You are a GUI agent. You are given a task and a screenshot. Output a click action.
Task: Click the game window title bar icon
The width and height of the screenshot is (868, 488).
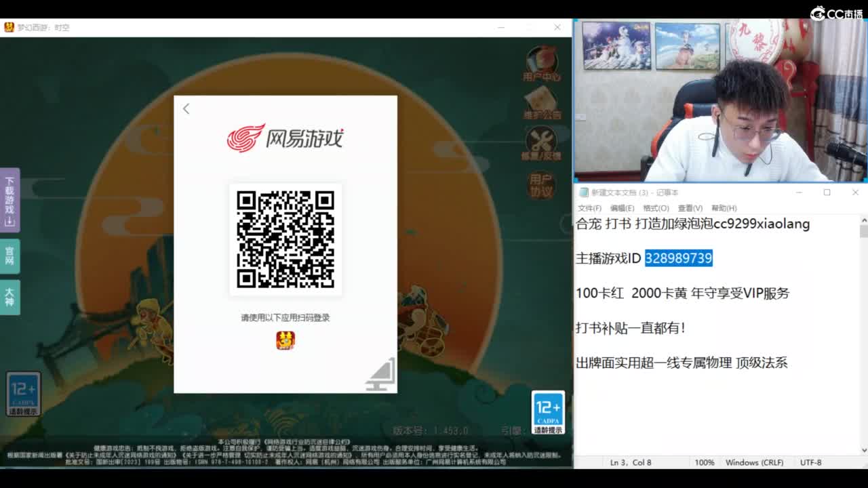(x=9, y=27)
